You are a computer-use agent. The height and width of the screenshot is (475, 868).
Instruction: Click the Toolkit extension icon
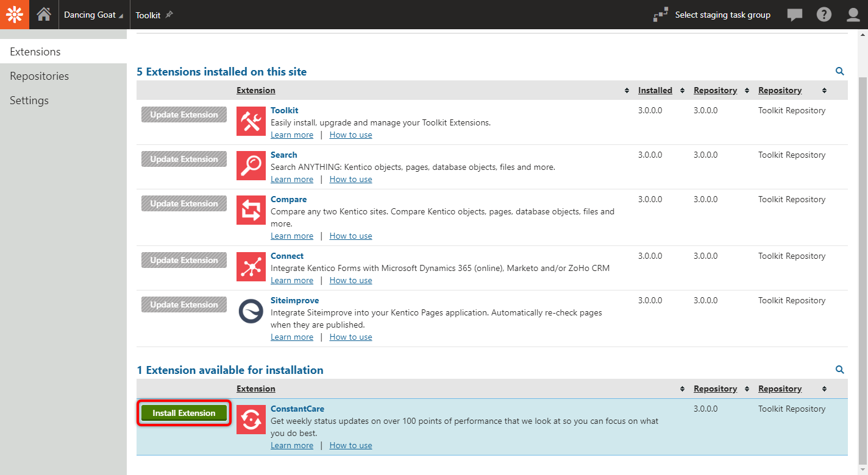coord(251,122)
